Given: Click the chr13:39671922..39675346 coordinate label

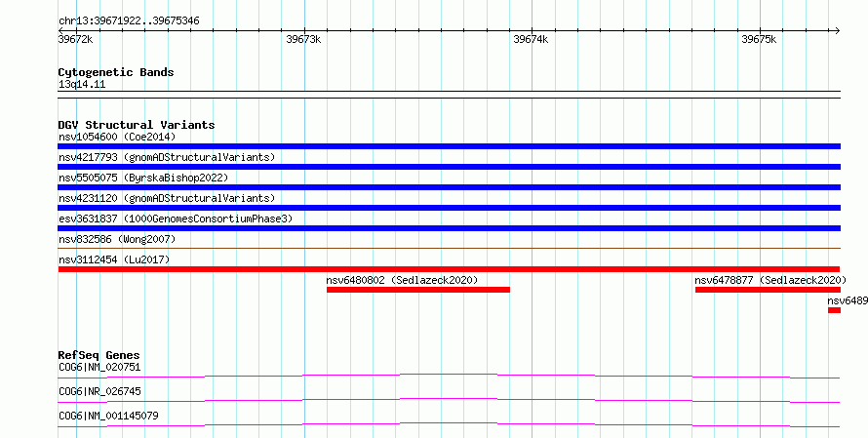Looking at the screenshot, I should 129,21.
